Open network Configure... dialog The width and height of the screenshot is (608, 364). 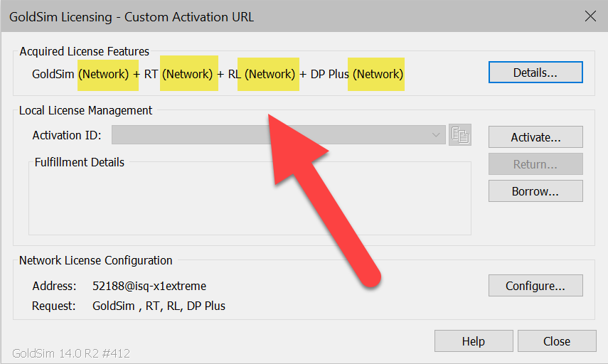tap(535, 286)
